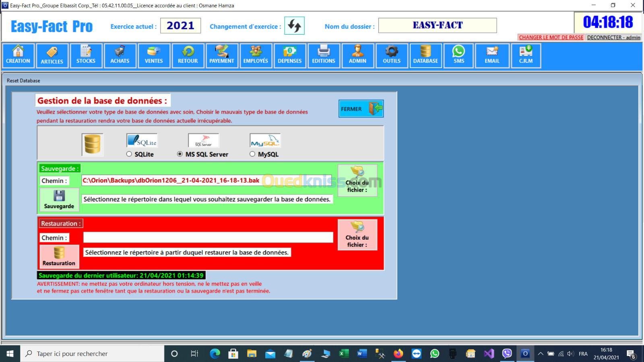The height and width of the screenshot is (362, 644).
Task: Open the C.R.M module
Action: click(526, 56)
